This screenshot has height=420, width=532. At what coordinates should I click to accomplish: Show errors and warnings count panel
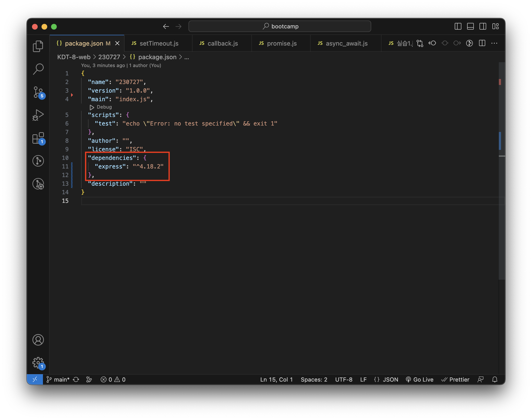113,379
